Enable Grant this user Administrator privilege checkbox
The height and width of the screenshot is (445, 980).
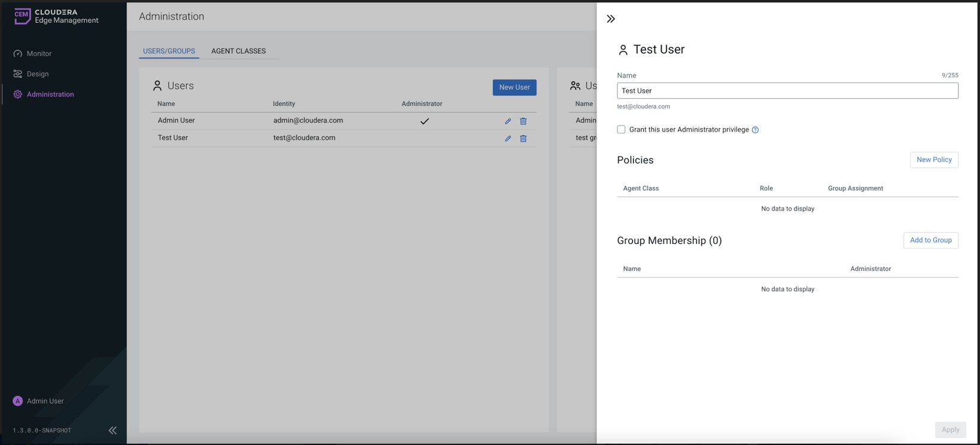pos(621,129)
